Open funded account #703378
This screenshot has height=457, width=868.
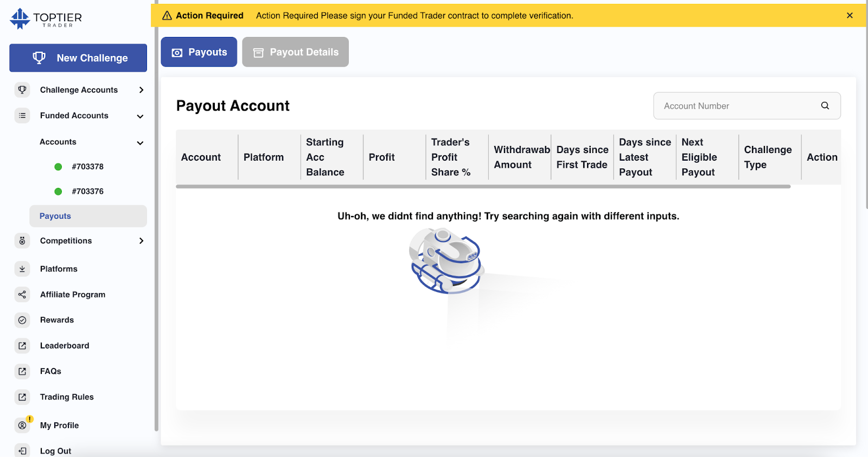[87, 167]
